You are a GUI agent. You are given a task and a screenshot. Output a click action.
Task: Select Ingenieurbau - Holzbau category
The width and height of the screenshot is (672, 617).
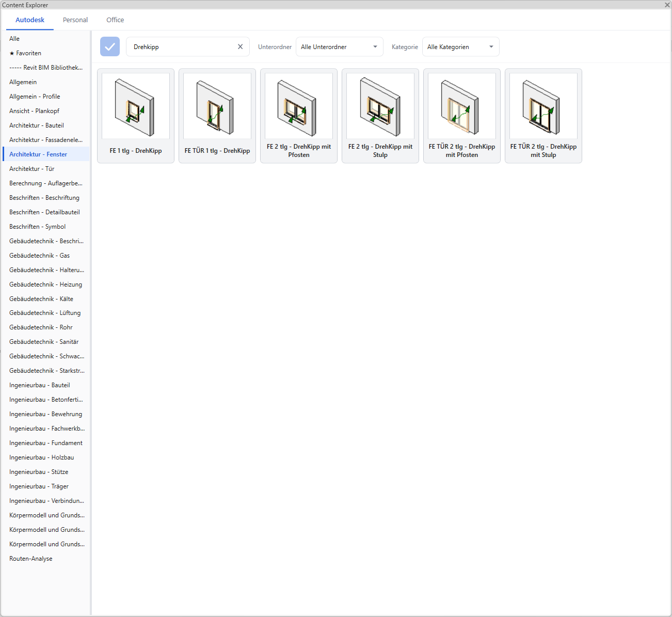(46, 457)
